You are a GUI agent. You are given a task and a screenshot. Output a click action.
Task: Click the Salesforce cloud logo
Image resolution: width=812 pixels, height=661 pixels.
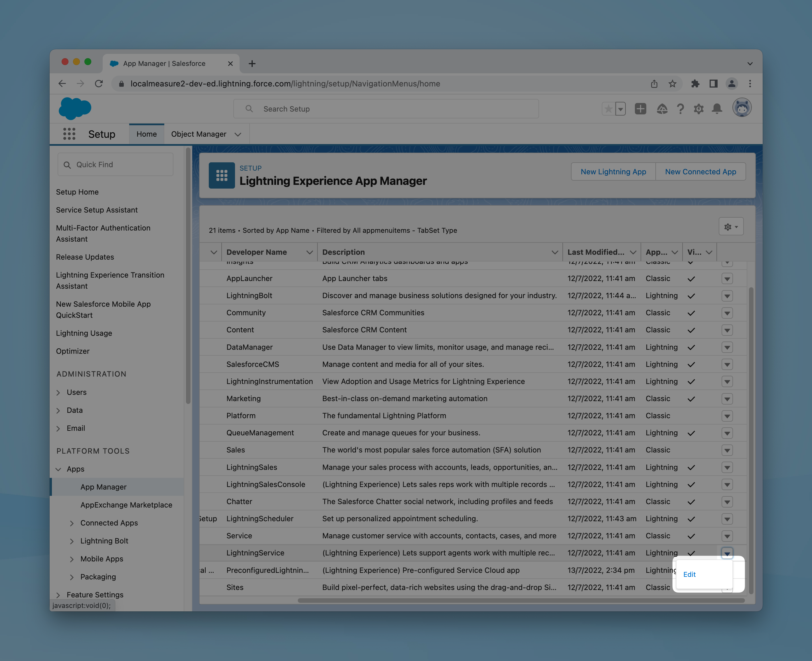[75, 108]
